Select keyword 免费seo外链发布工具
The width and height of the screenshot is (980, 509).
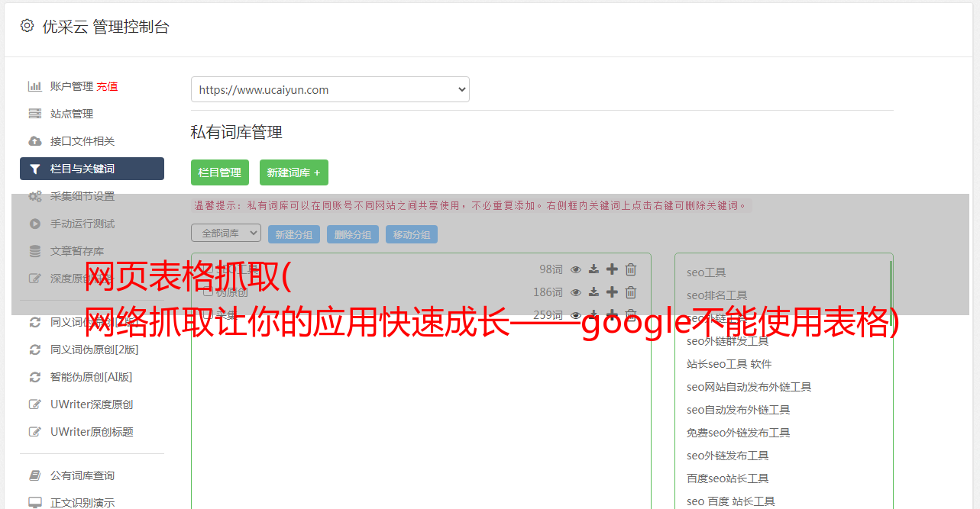click(738, 433)
